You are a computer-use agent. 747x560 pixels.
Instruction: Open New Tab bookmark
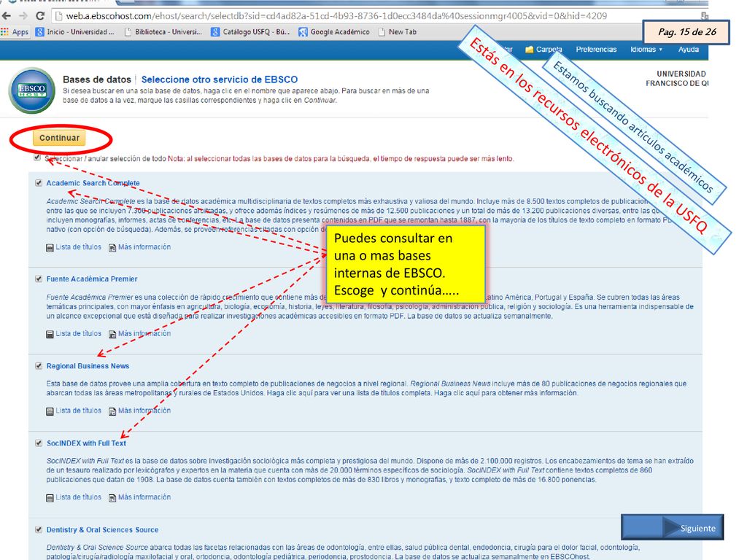pyautogui.click(x=398, y=32)
